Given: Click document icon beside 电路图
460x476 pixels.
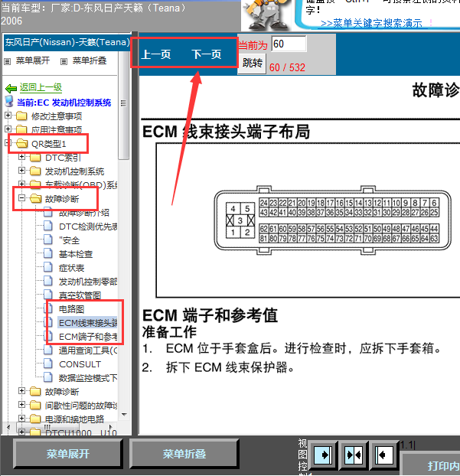Looking at the screenshot, I should pos(48,308).
